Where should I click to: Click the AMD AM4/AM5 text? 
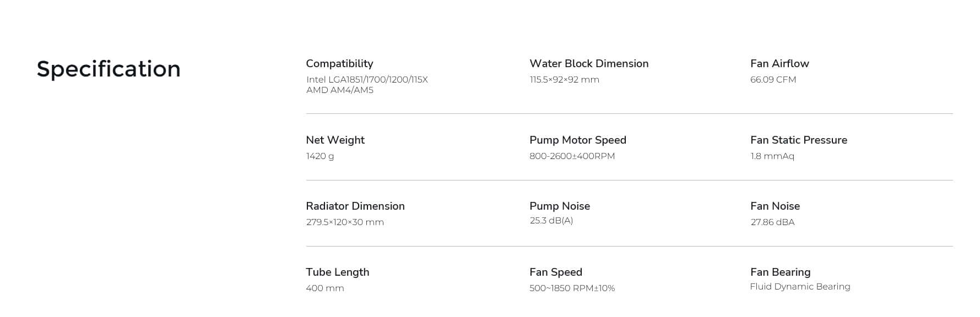click(340, 90)
